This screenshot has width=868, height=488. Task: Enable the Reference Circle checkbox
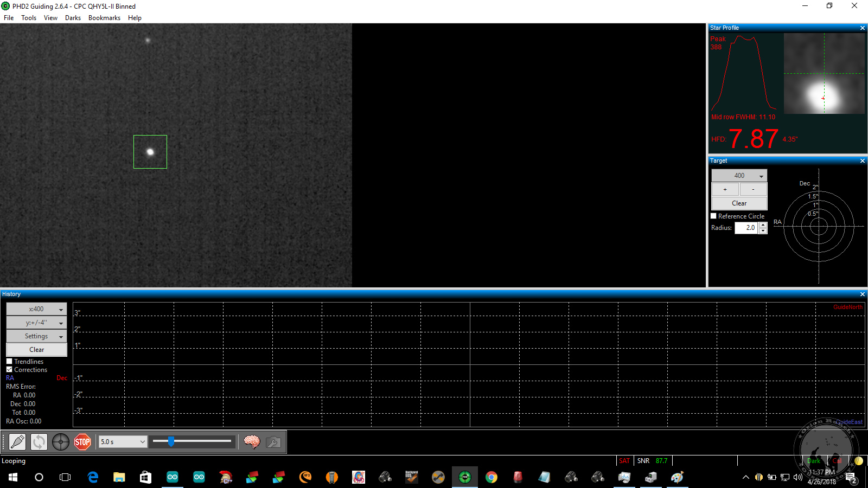pyautogui.click(x=714, y=216)
